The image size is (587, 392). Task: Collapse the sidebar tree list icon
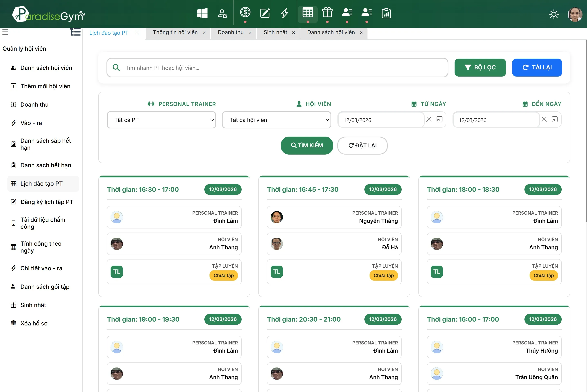75,32
